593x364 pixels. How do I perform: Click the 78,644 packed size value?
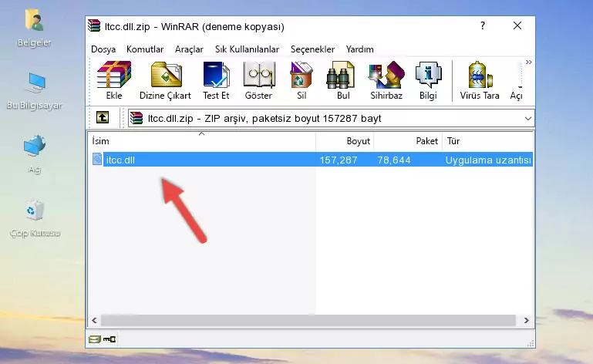[x=394, y=160]
